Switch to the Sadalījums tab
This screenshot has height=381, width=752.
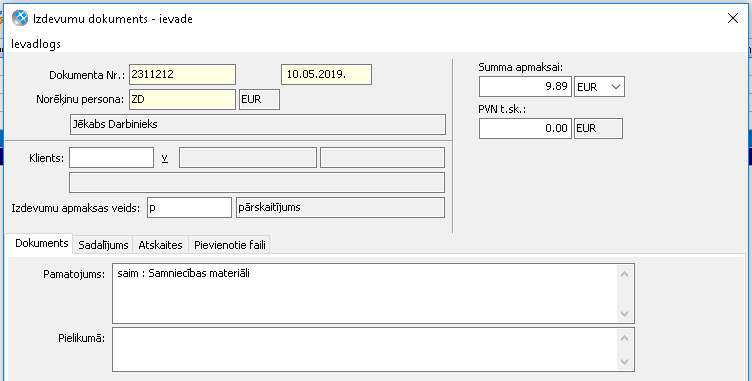click(103, 245)
